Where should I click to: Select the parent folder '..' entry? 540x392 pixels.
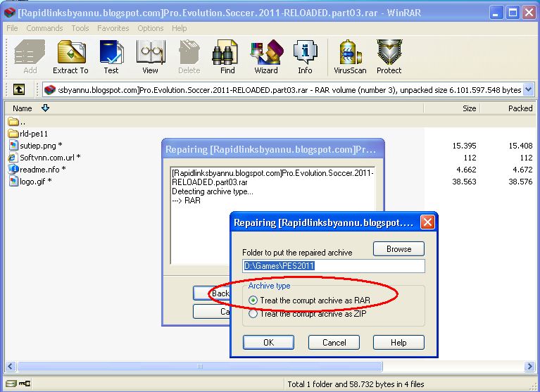pyautogui.click(x=16, y=122)
